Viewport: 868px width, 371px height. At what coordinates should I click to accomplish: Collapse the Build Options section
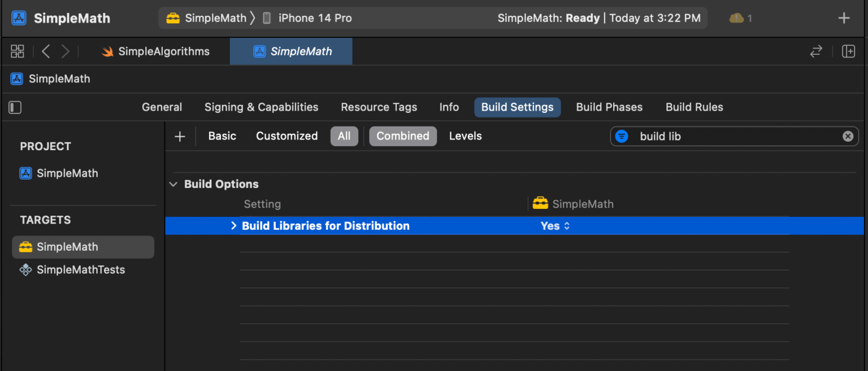[173, 184]
